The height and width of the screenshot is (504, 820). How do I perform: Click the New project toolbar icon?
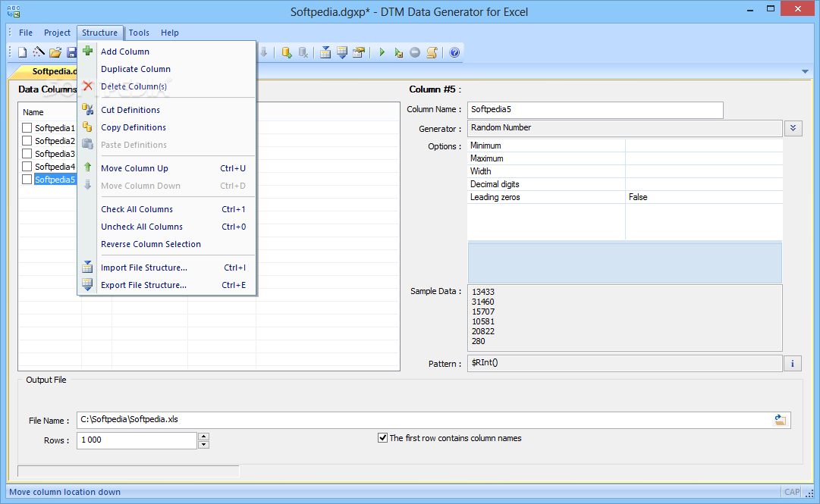(x=23, y=52)
